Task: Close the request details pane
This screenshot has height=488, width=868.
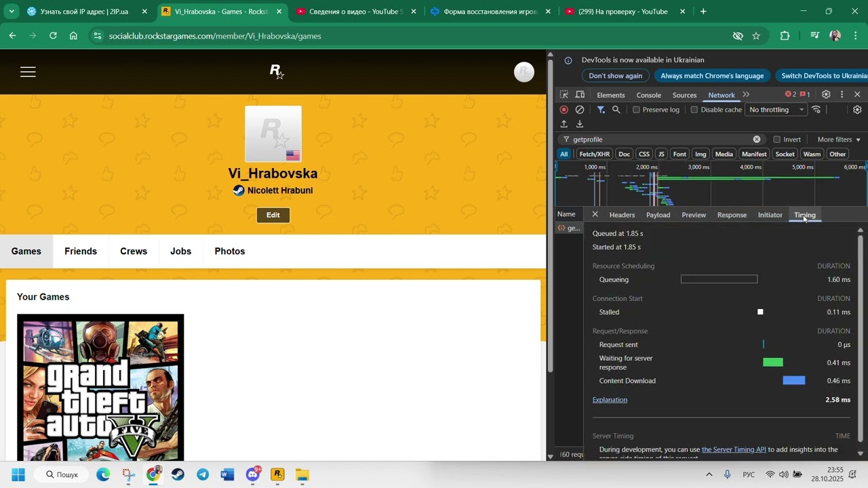Action: [595, 215]
